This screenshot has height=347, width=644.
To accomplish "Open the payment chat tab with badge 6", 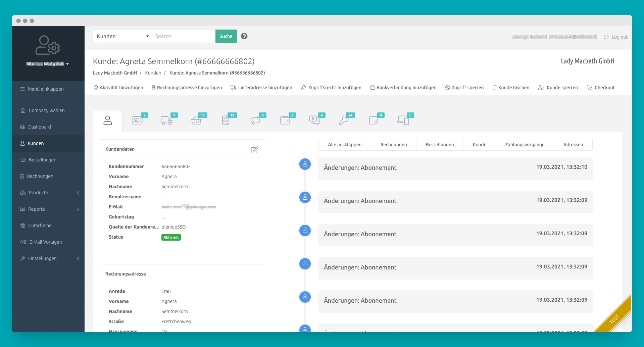I will [314, 120].
